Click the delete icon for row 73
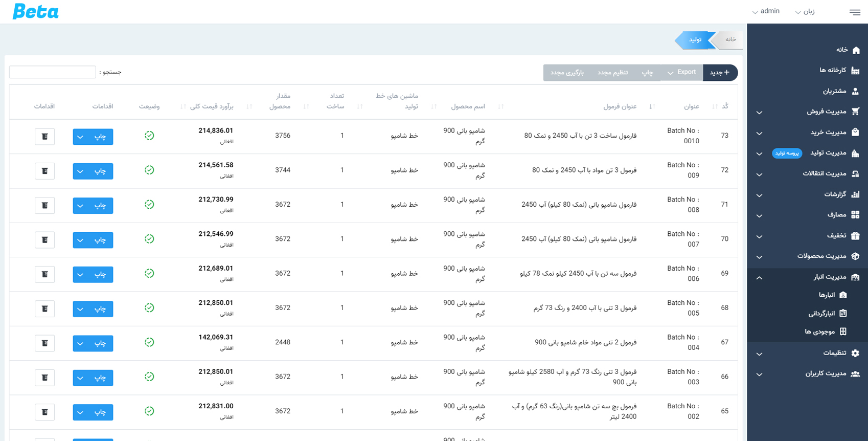The height and width of the screenshot is (441, 868). [45, 137]
